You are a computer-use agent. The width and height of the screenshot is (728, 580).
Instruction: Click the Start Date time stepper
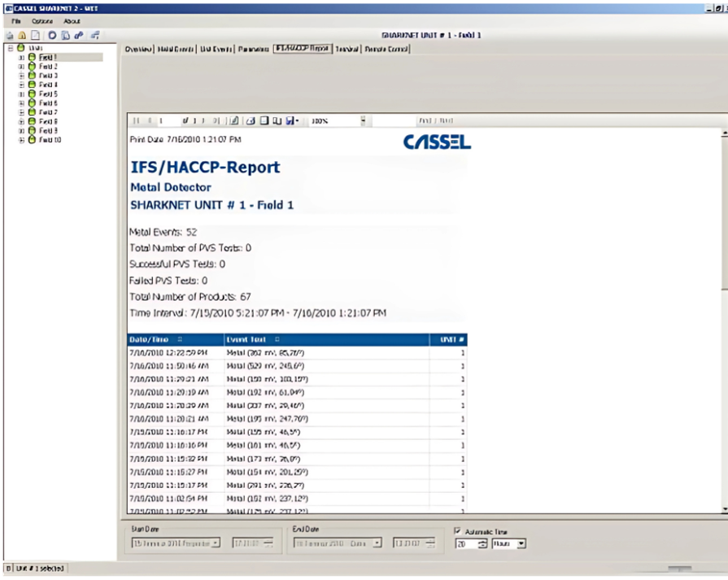(x=268, y=543)
